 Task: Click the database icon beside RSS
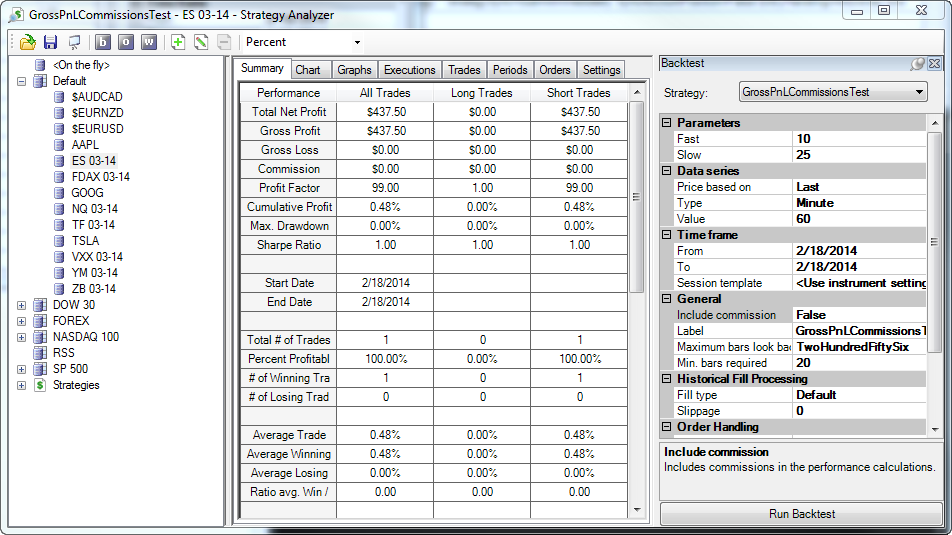[40, 353]
